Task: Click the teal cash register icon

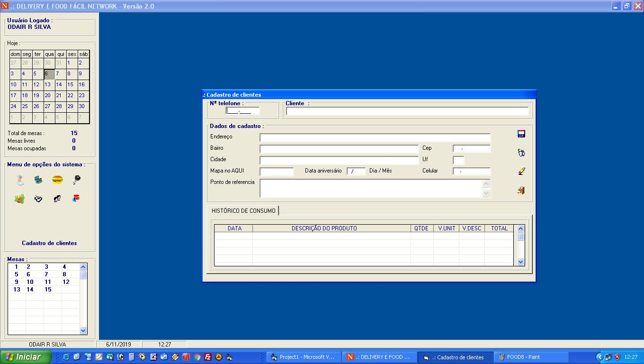Action: [x=38, y=180]
